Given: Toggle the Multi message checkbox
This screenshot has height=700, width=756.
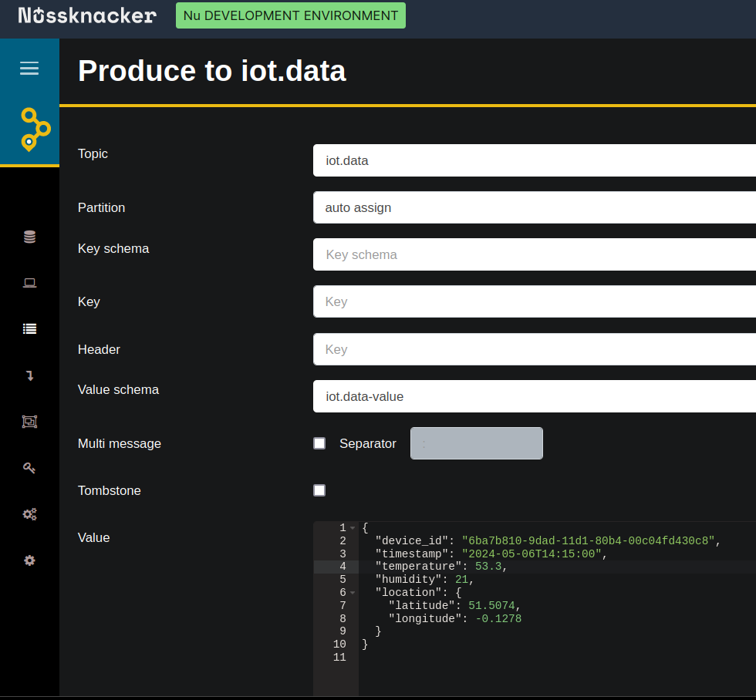Looking at the screenshot, I should click(x=319, y=443).
